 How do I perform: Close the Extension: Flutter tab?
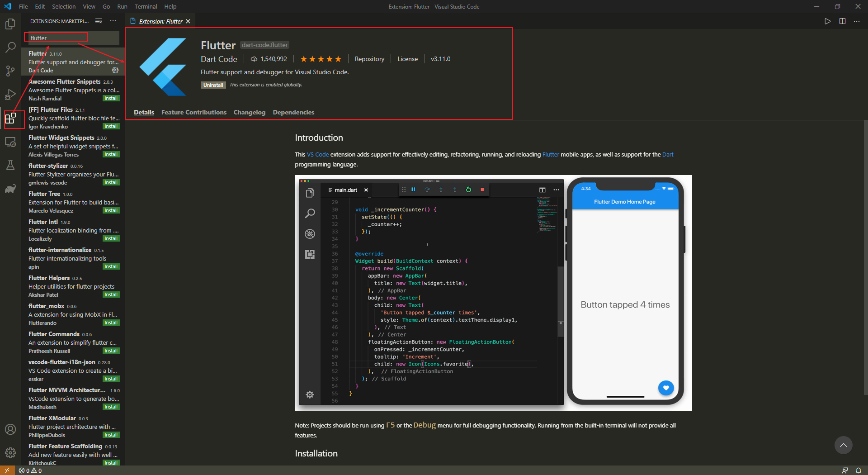click(188, 21)
